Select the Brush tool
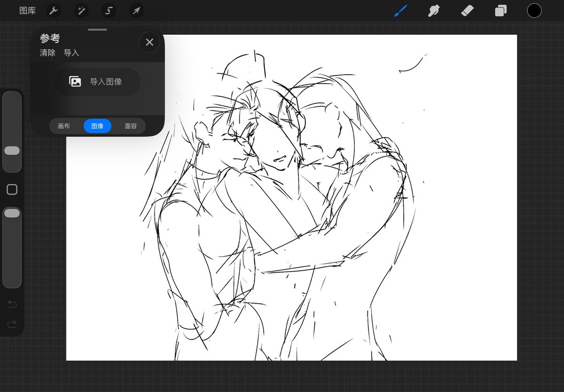The height and width of the screenshot is (392, 564). (x=400, y=10)
